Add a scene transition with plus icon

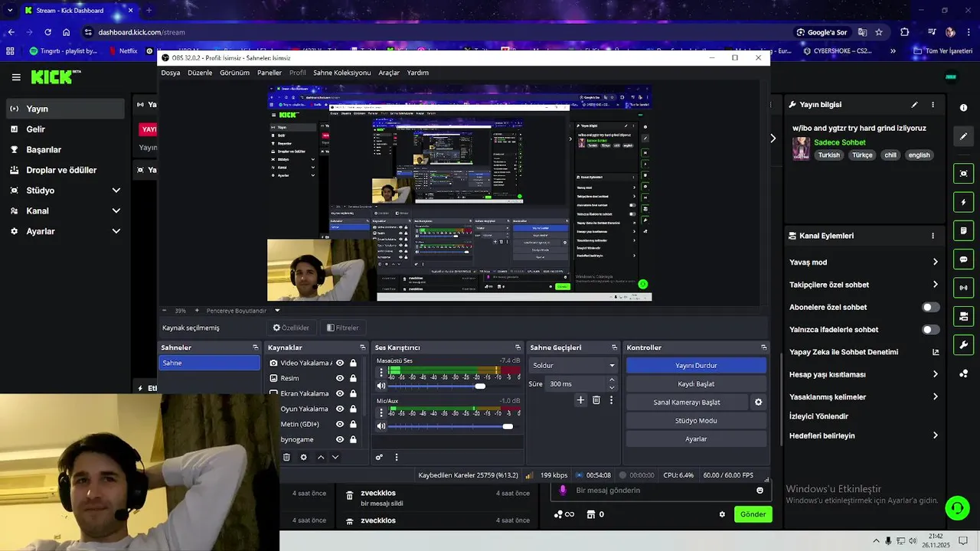[x=580, y=399]
